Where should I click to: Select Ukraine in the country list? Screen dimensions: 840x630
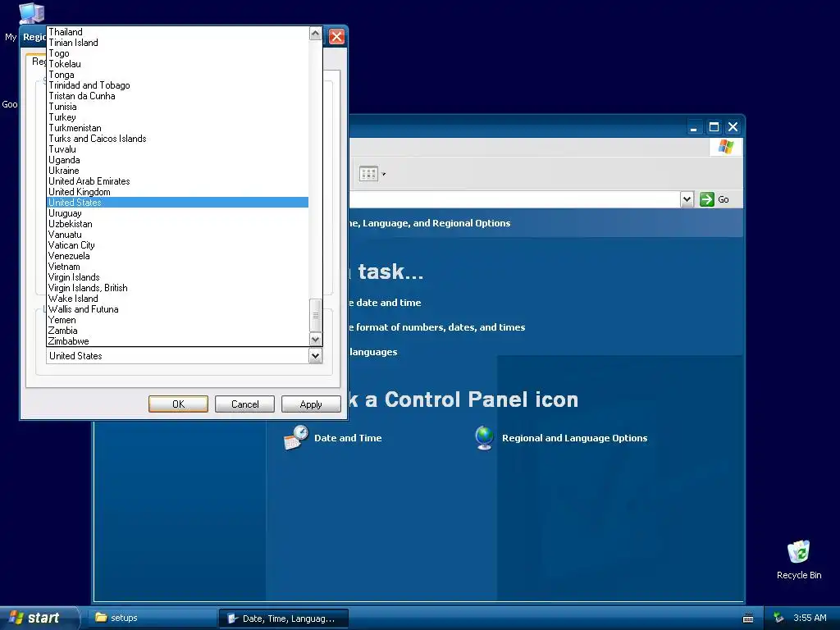[x=177, y=171]
